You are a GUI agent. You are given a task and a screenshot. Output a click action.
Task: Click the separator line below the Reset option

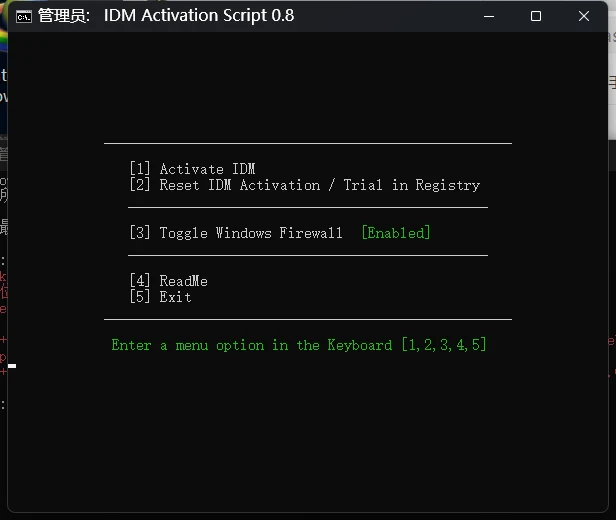pos(308,208)
